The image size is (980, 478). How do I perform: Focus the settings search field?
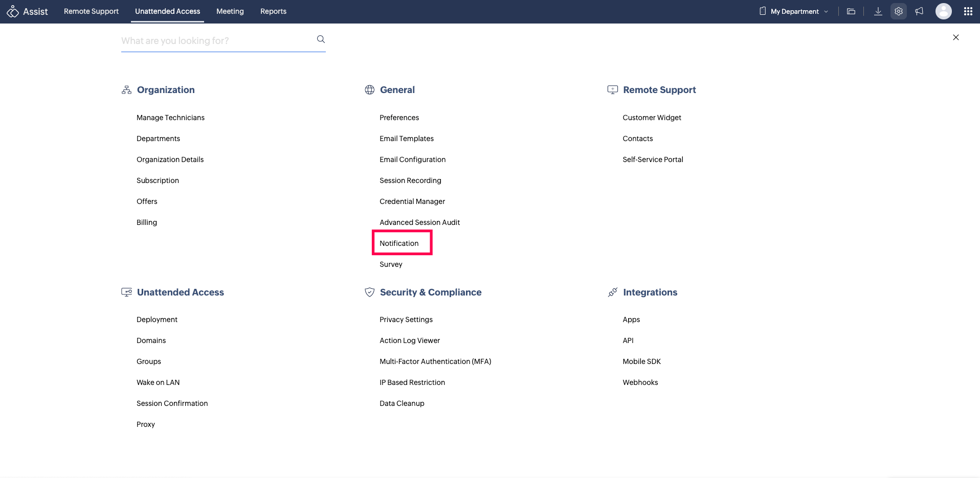point(215,41)
